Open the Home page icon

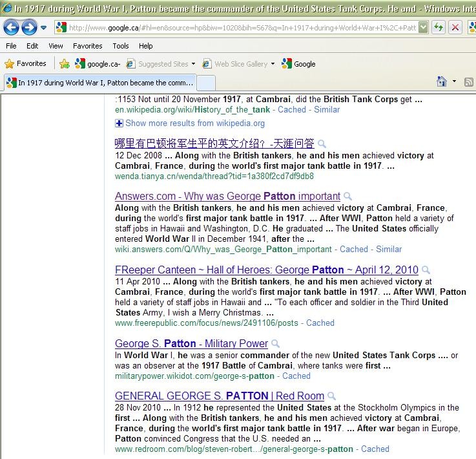tap(442, 81)
